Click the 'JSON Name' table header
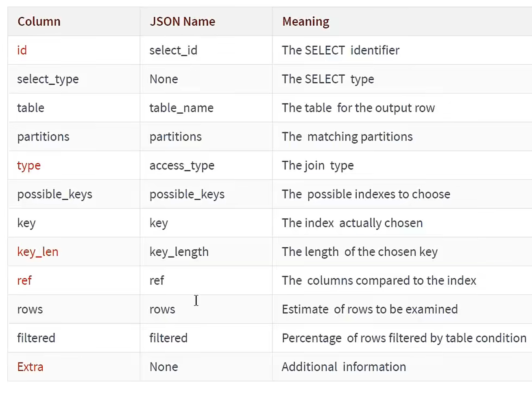Image resolution: width=532 pixels, height=395 pixels. pyautogui.click(x=182, y=21)
